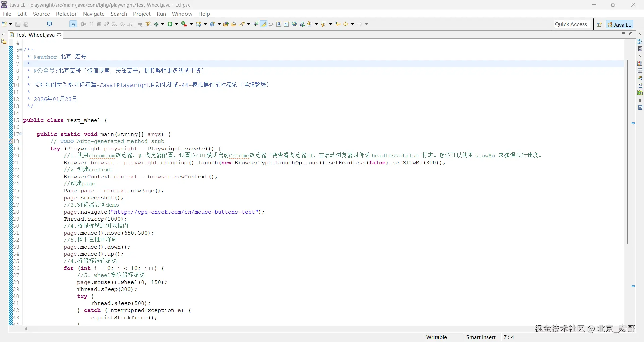Screen dimensions: 644x342
Task: Click the Suspend debug icon
Action: (92, 24)
